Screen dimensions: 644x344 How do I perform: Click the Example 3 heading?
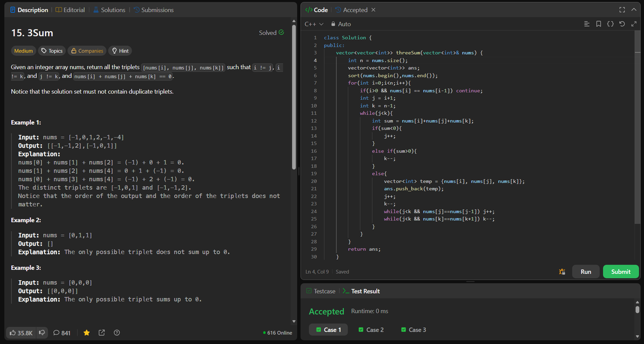coord(26,268)
